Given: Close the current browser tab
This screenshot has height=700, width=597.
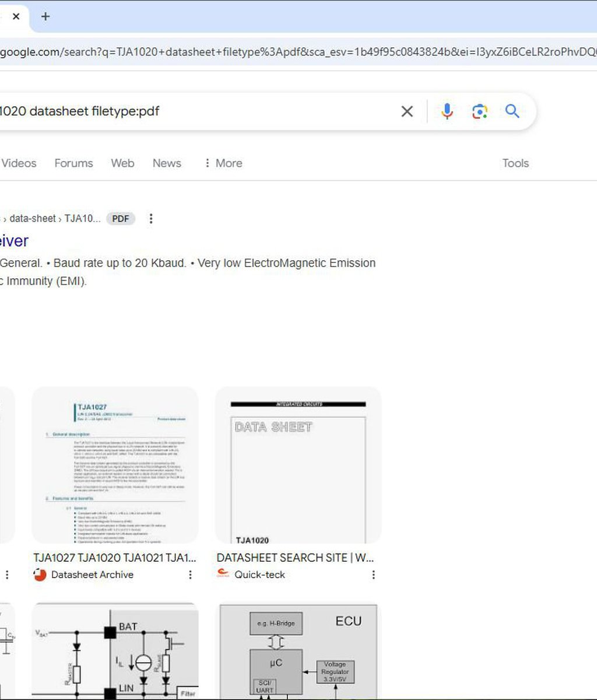Looking at the screenshot, I should (x=16, y=16).
